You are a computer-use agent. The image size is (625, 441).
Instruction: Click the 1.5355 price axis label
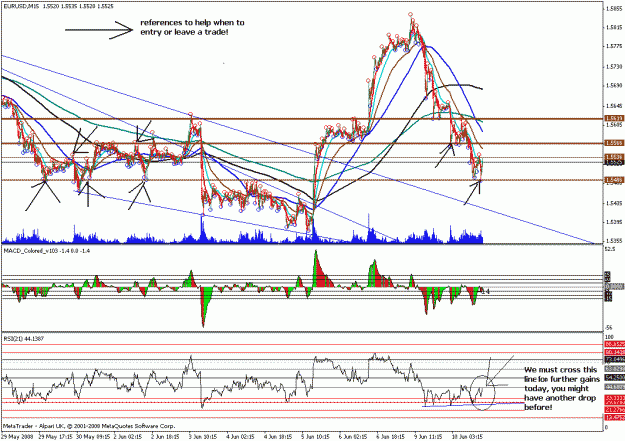coord(614,241)
